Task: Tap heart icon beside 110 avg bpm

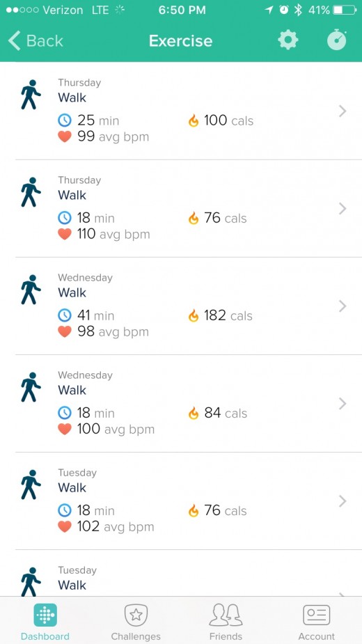Action: click(x=65, y=234)
